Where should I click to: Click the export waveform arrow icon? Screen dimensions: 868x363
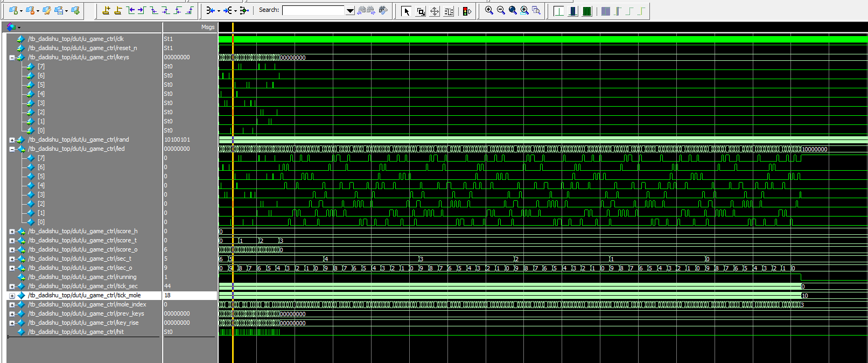(x=75, y=10)
